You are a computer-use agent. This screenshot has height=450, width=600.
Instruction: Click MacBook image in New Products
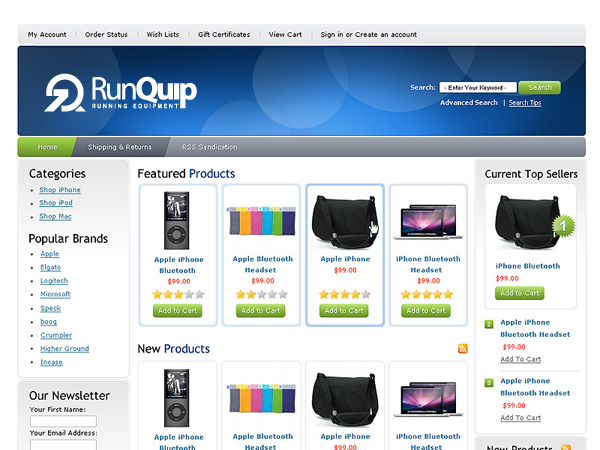coord(428,399)
